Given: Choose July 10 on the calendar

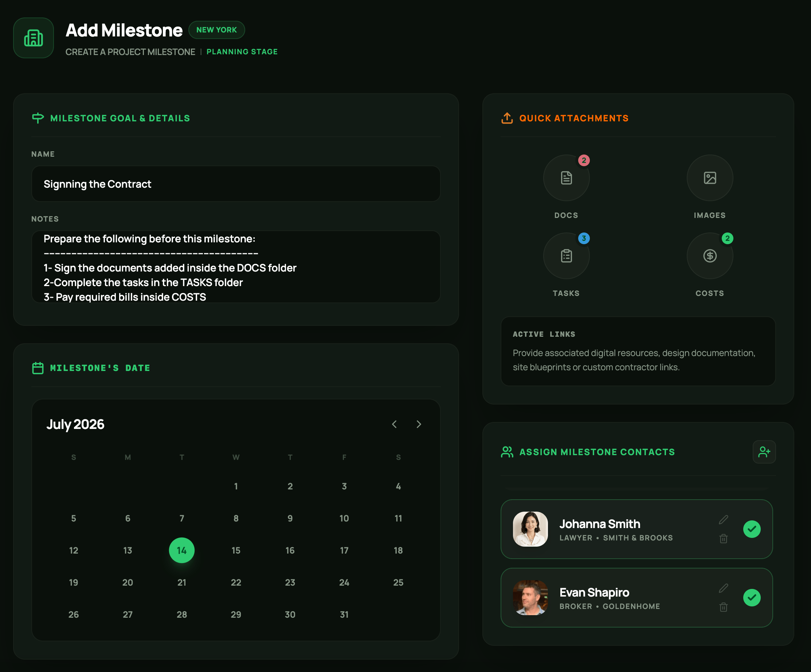Looking at the screenshot, I should click(344, 518).
